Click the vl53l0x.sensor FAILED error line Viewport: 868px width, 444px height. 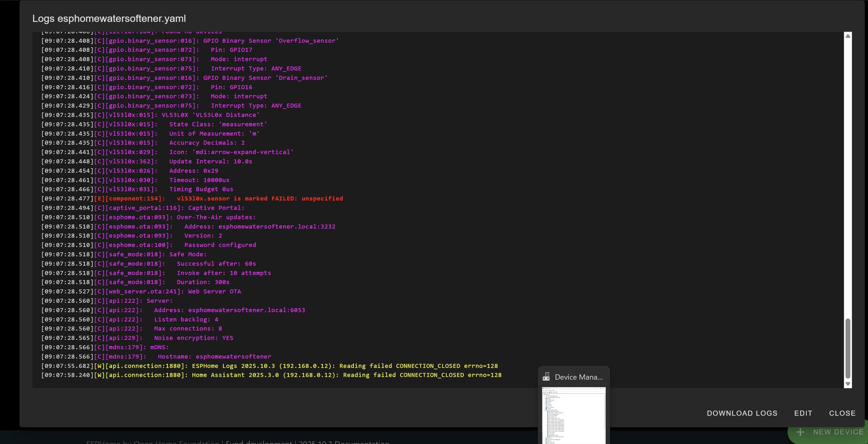point(259,198)
